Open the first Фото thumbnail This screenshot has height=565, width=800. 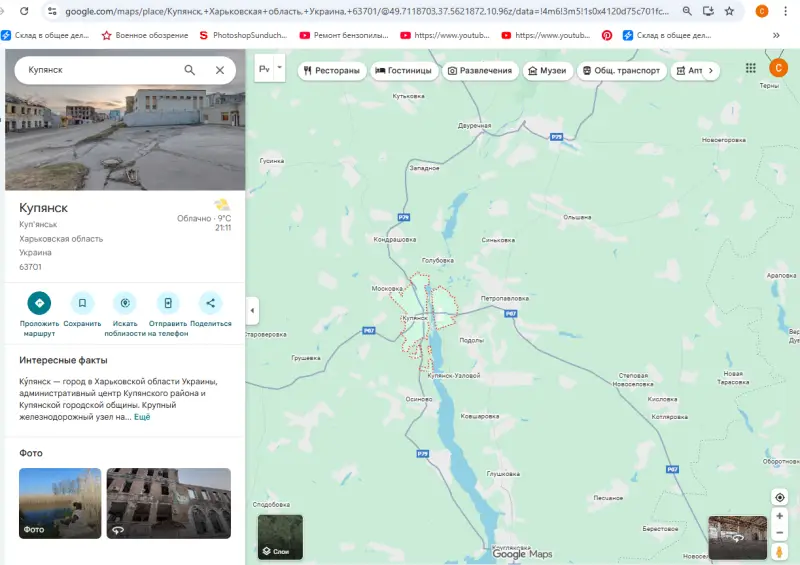pyautogui.click(x=60, y=503)
